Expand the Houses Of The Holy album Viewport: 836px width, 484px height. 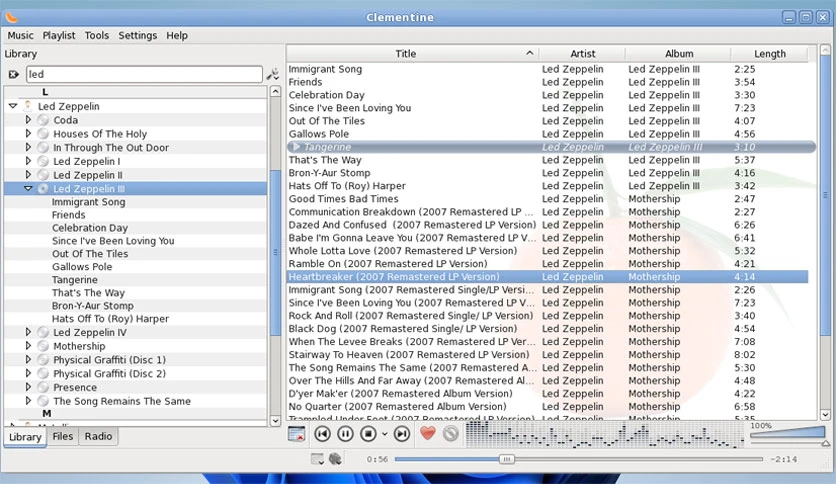coord(28,134)
